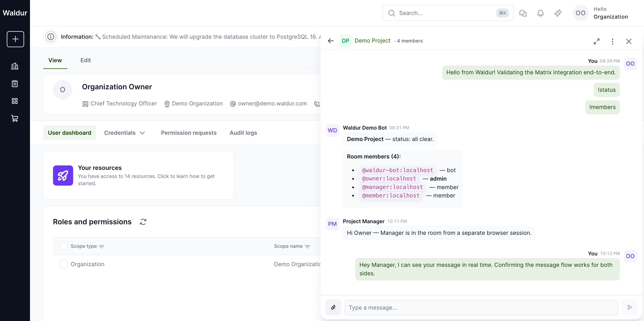
Task: Click @owner:localhost in members list
Action: click(389, 179)
